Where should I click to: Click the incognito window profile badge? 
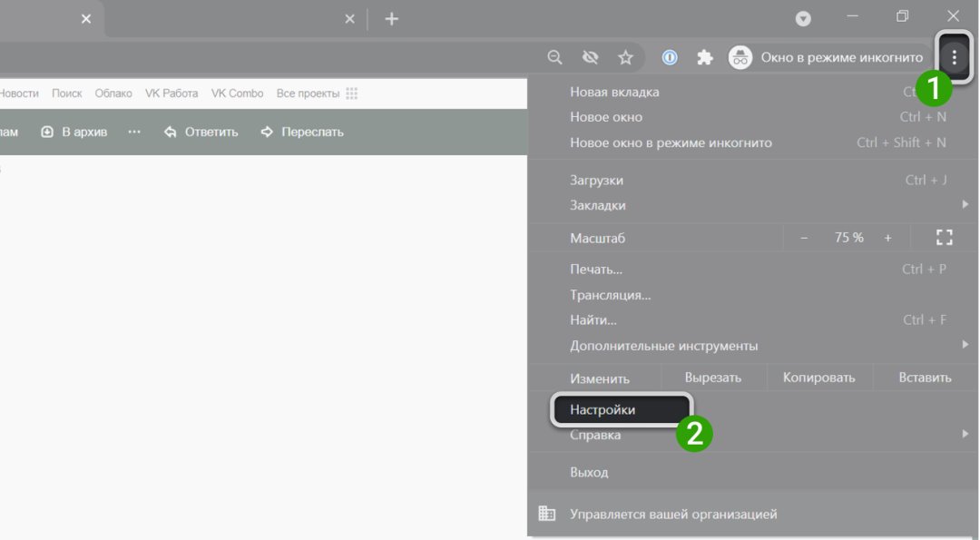tap(826, 58)
